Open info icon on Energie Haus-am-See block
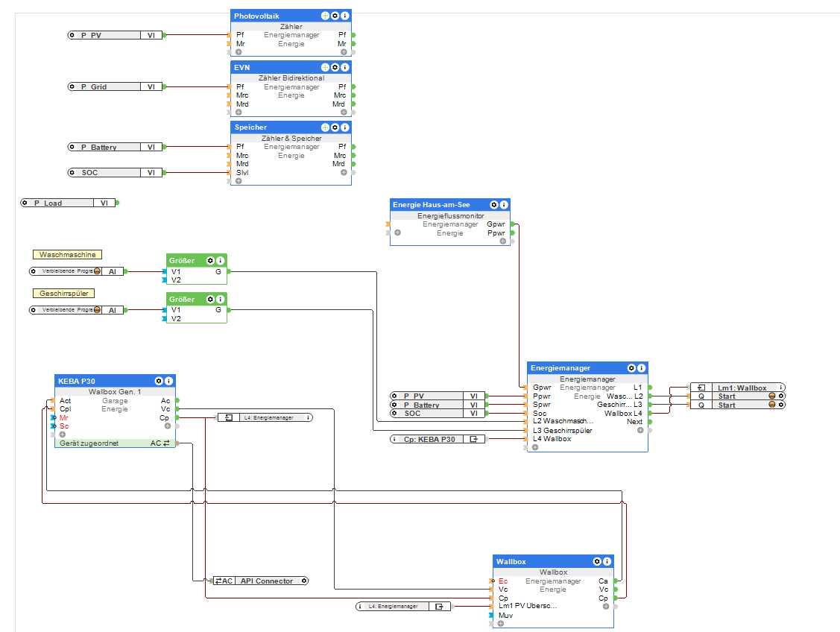 click(504, 205)
